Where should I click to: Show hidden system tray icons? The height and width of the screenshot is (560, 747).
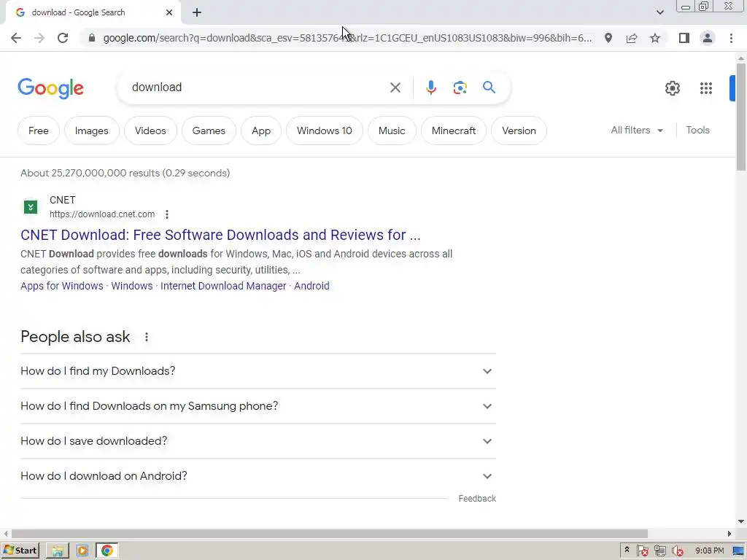tap(627, 551)
